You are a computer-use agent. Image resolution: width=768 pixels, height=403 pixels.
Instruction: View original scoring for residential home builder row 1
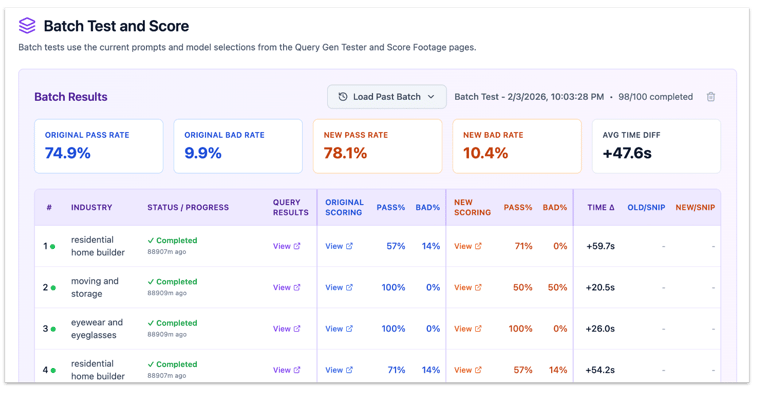(339, 246)
